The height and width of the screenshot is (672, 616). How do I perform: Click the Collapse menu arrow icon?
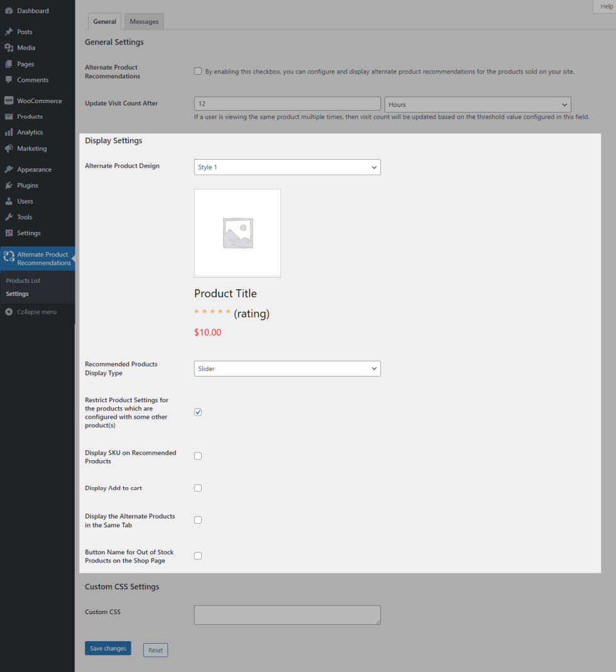pos(9,312)
